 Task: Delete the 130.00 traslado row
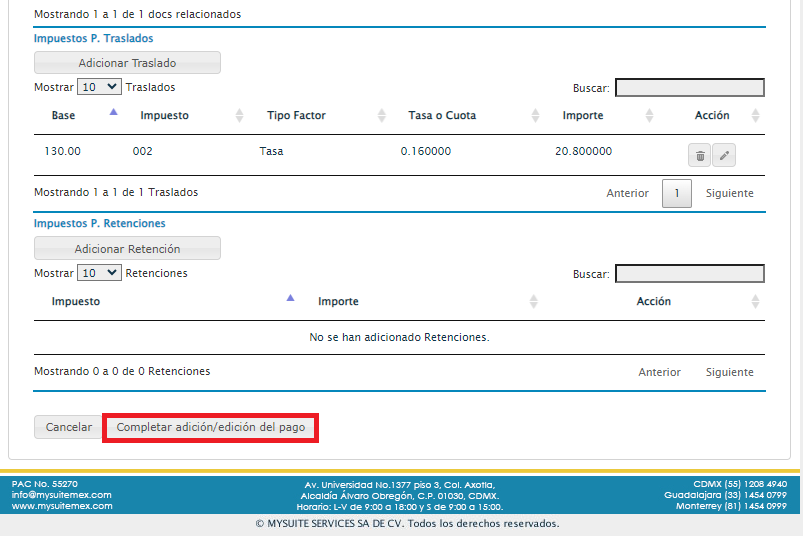(700, 155)
